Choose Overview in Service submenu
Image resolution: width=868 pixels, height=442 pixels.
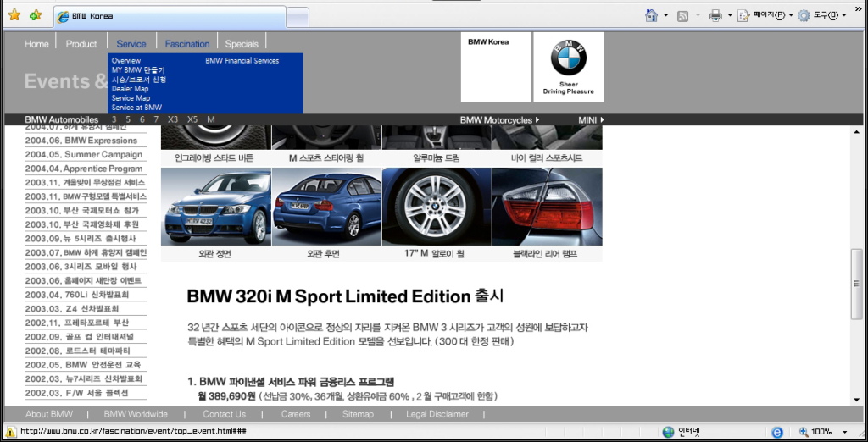pyautogui.click(x=126, y=60)
